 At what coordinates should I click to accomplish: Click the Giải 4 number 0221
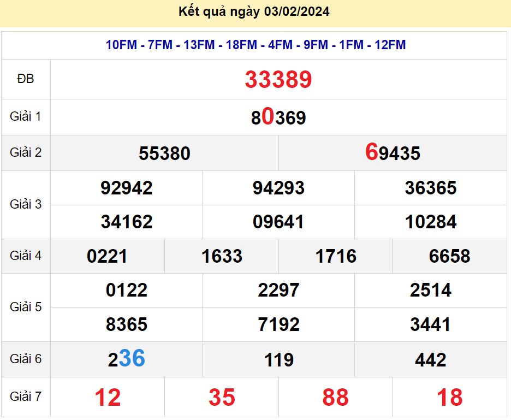pos(107,256)
